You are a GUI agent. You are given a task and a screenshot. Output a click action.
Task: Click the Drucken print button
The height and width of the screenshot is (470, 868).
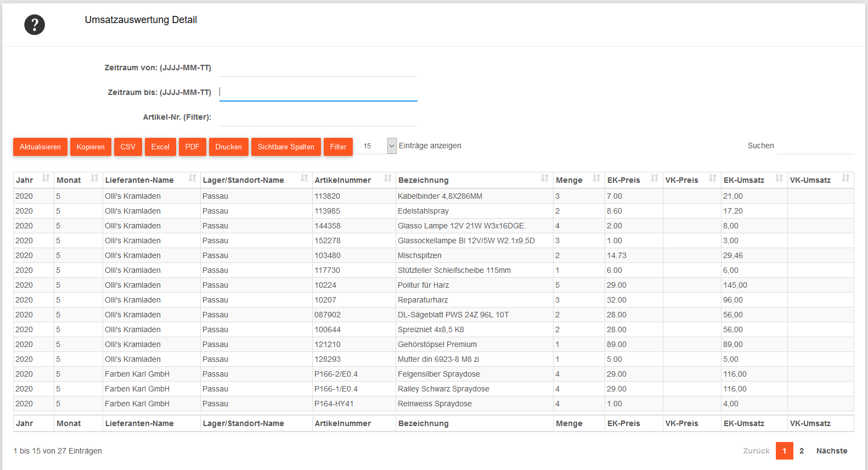[x=228, y=147]
